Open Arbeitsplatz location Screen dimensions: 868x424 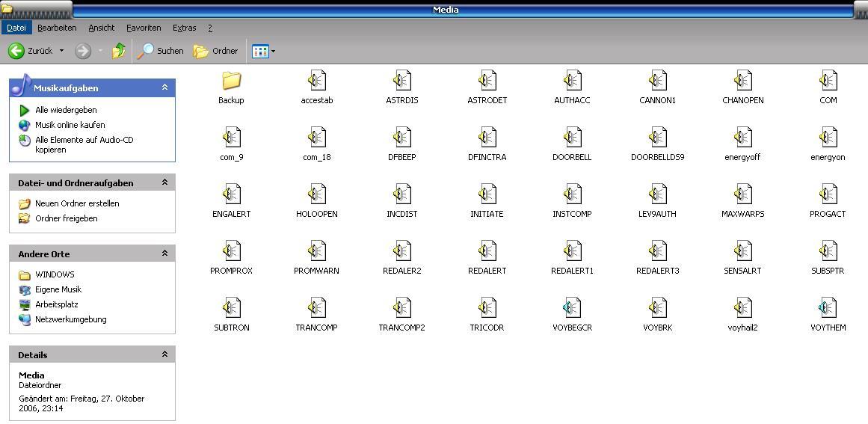pos(57,304)
